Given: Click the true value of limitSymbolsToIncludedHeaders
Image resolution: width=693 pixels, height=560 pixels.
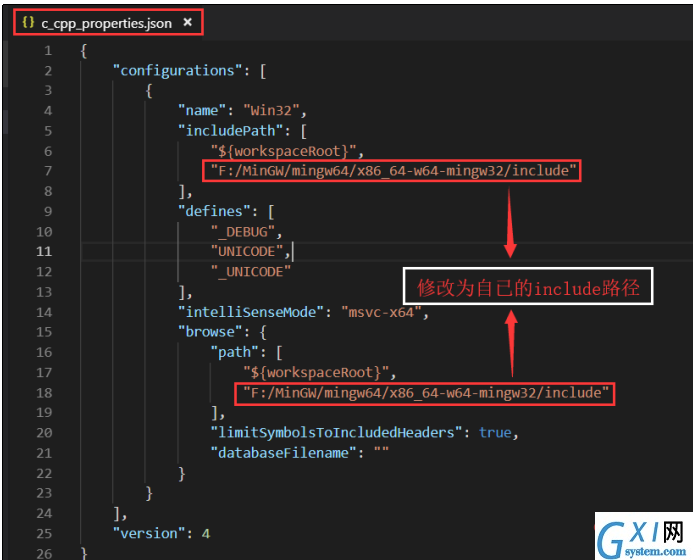Looking at the screenshot, I should (495, 432).
